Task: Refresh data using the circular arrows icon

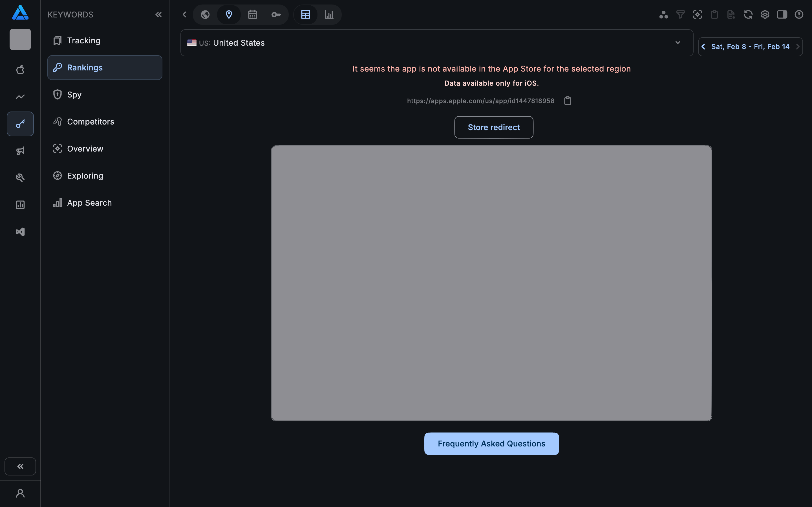Action: pos(748,14)
